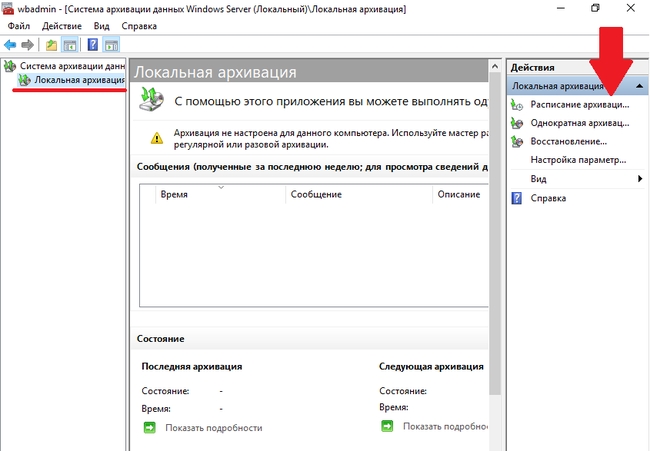Open Вид in the Actions pane
The width and height of the screenshot is (650, 451).
[x=538, y=179]
